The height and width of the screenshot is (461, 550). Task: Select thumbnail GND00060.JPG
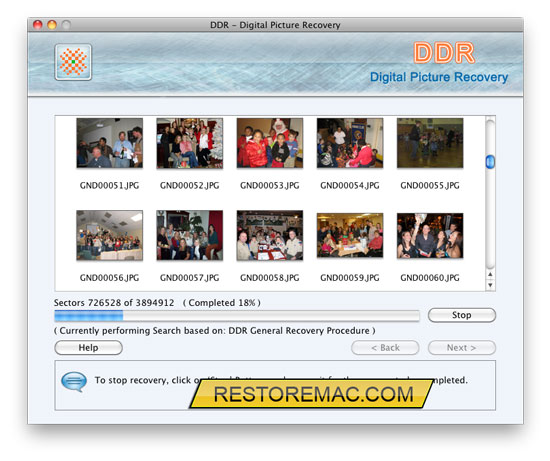point(430,236)
